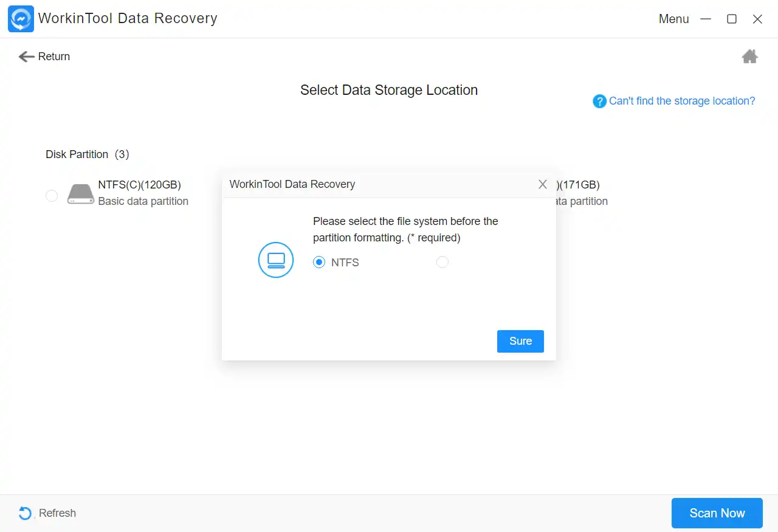This screenshot has width=778, height=532.
Task: Open the Menu in title bar
Action: click(673, 19)
